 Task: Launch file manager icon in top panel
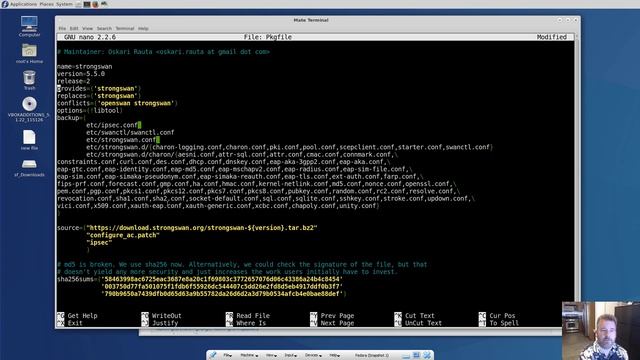[x=79, y=4]
